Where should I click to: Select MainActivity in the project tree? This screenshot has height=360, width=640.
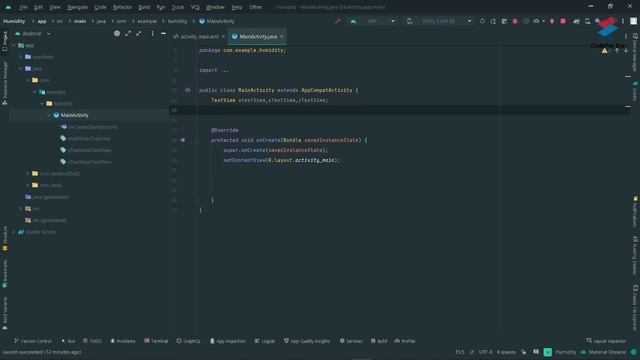click(x=74, y=116)
